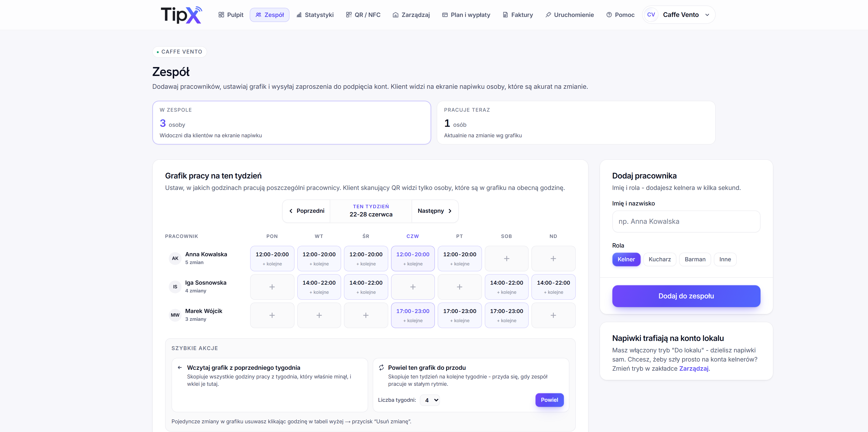Select the W zespole stat card
Screen dimensions: 868x432
coord(292,123)
